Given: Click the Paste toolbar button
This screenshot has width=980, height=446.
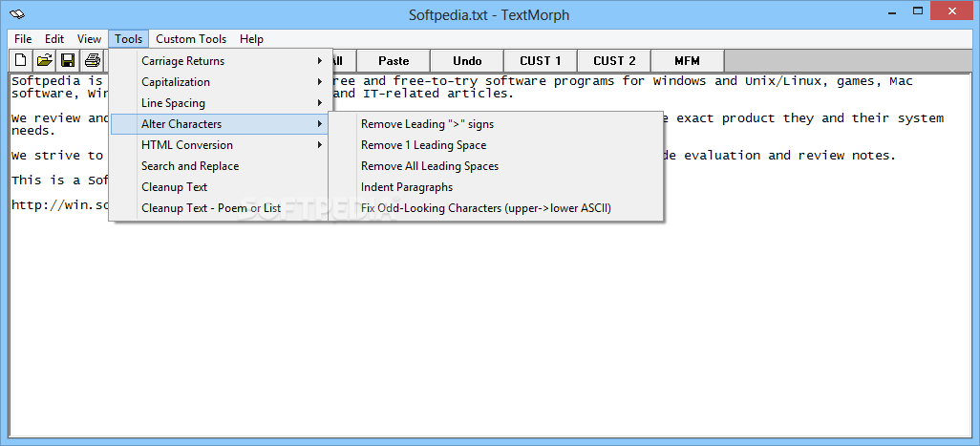Looking at the screenshot, I should pos(394,60).
